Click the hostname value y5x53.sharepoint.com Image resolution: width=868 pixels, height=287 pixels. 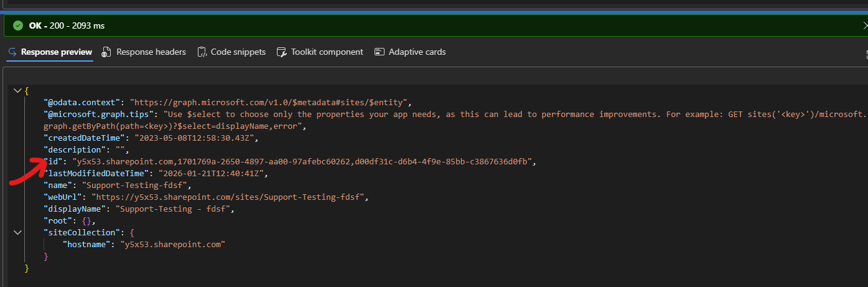(x=172, y=244)
